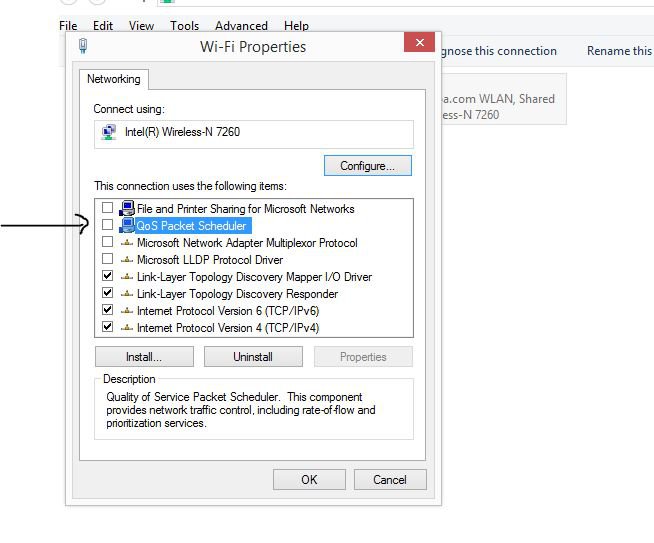Click Cancel in Wi-Fi Properties
This screenshot has height=543, width=654.
pyautogui.click(x=390, y=480)
